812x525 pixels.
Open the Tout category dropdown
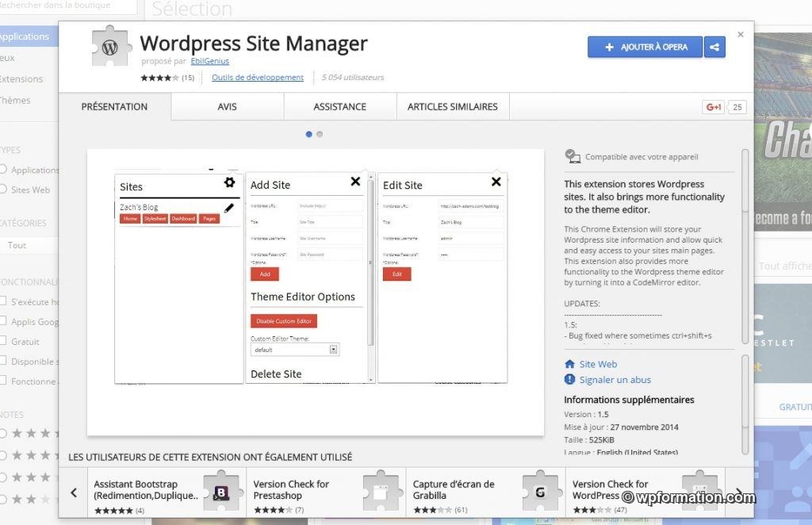pyautogui.click(x=29, y=245)
